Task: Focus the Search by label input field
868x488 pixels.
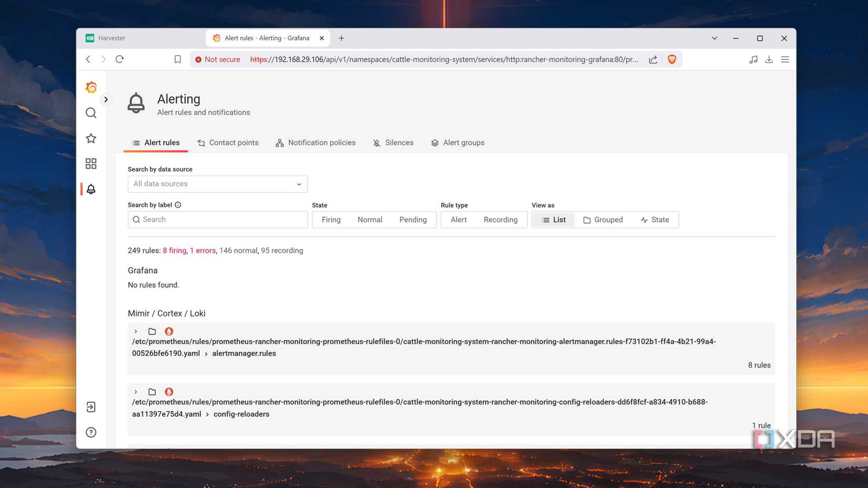Action: 218,220
